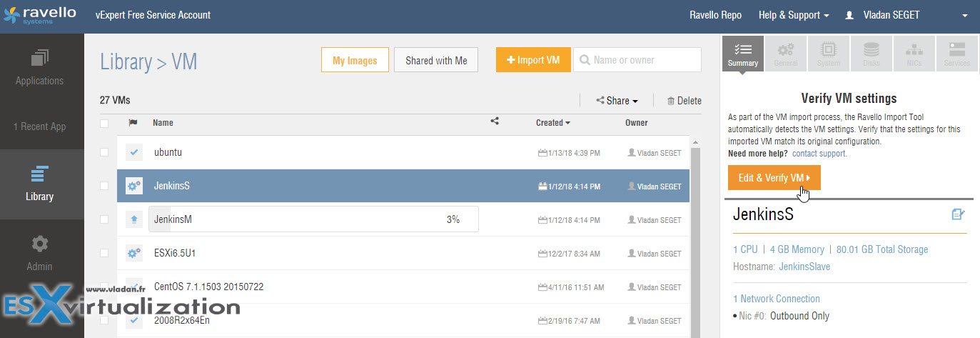Switch to the General tab
The width and height of the screenshot is (980, 338).
coord(786,54)
